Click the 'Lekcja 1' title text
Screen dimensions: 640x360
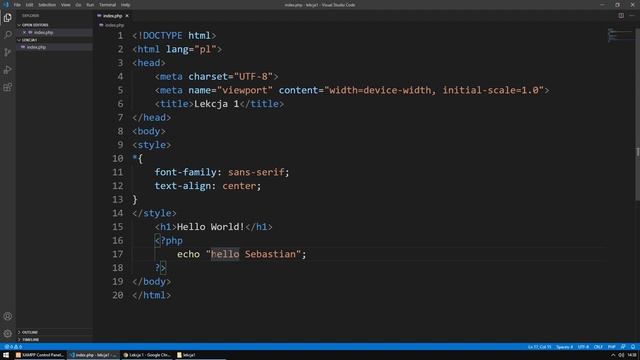pos(216,104)
